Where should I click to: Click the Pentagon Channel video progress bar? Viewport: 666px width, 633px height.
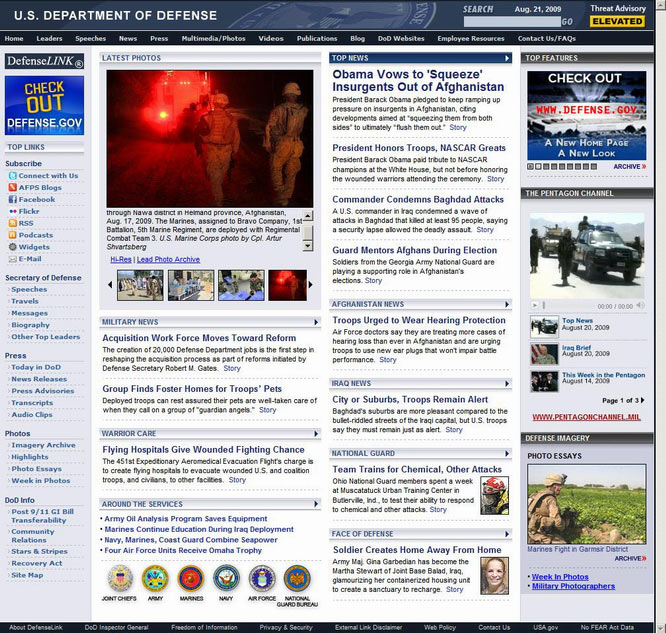(x=568, y=305)
